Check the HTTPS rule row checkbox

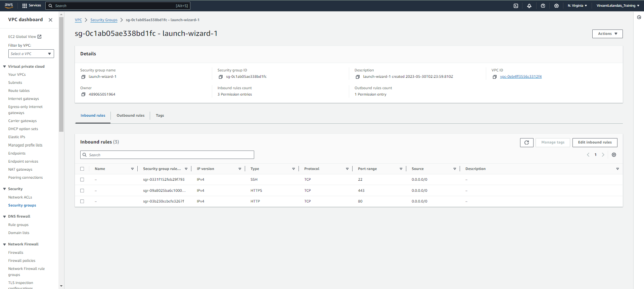[x=82, y=191]
